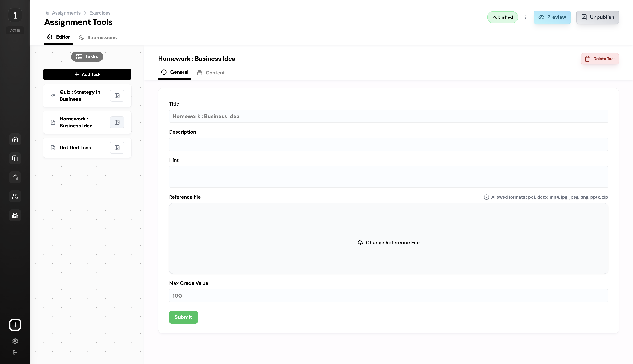Viewport: 633px width, 364px height.
Task: Open the users icon in sidebar
Action: pos(15,196)
